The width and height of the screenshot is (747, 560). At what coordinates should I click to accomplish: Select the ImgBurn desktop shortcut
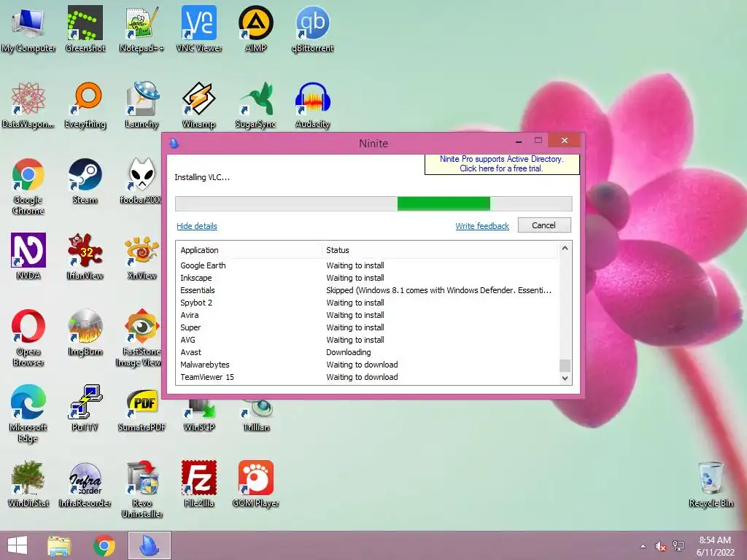point(85,332)
